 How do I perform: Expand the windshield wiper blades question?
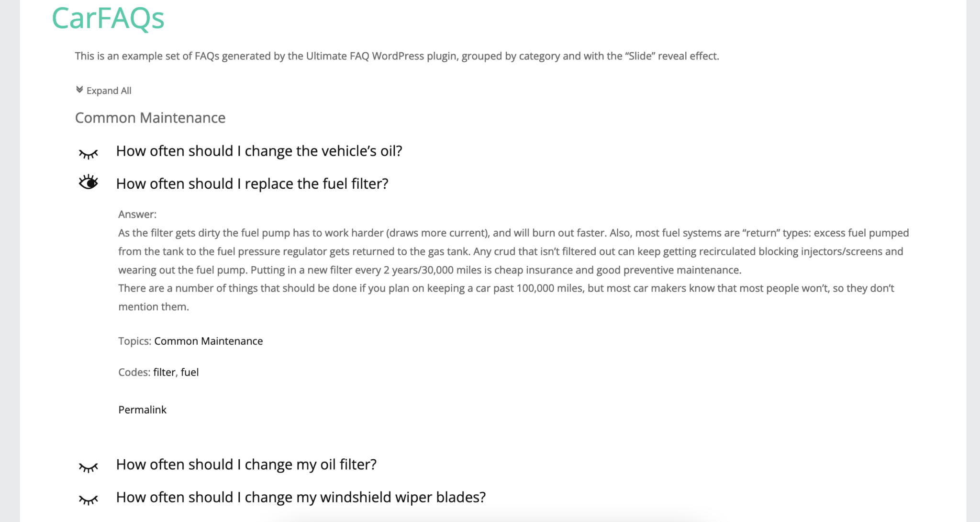point(301,498)
